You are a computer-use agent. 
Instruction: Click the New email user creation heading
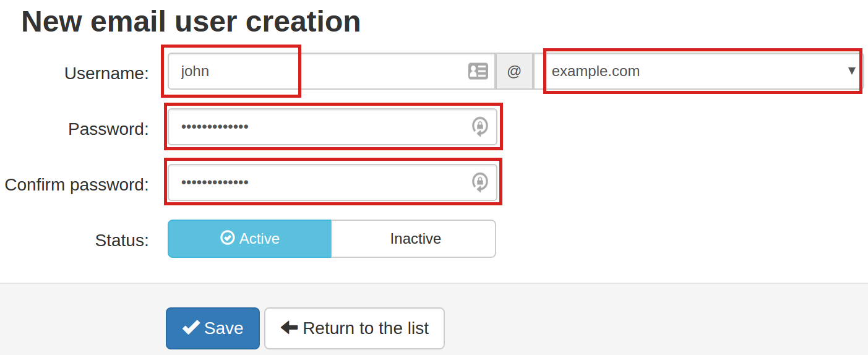click(x=191, y=22)
